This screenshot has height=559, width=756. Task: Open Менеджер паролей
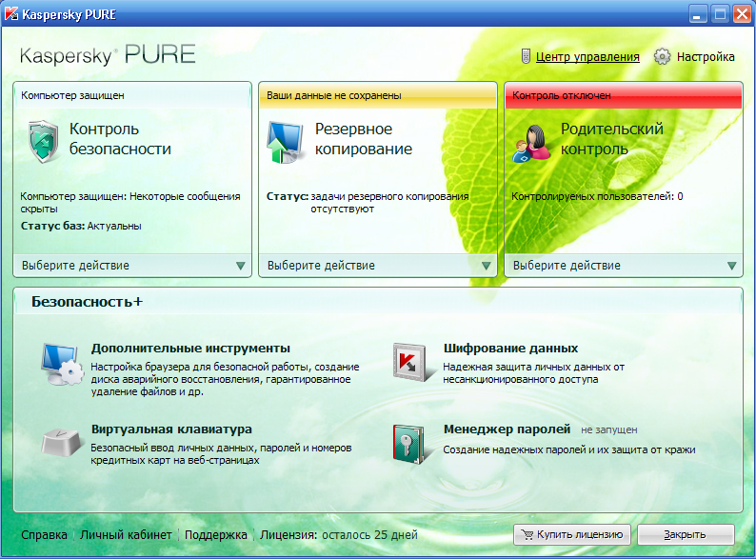tap(507, 429)
